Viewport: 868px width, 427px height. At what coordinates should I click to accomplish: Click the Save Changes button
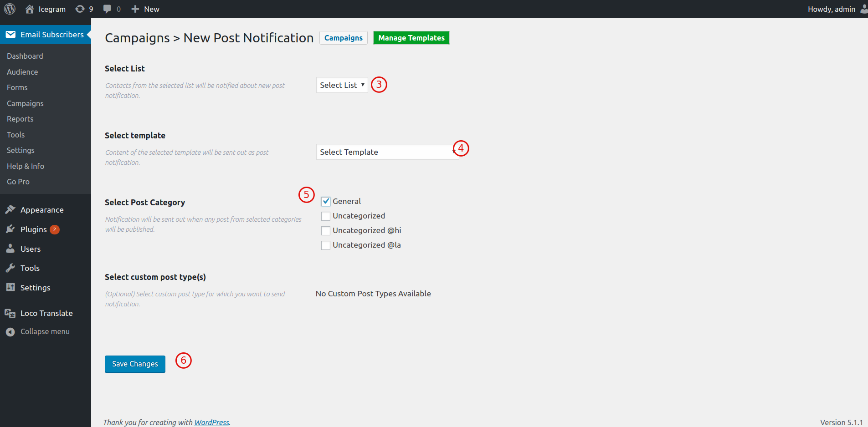coord(135,364)
